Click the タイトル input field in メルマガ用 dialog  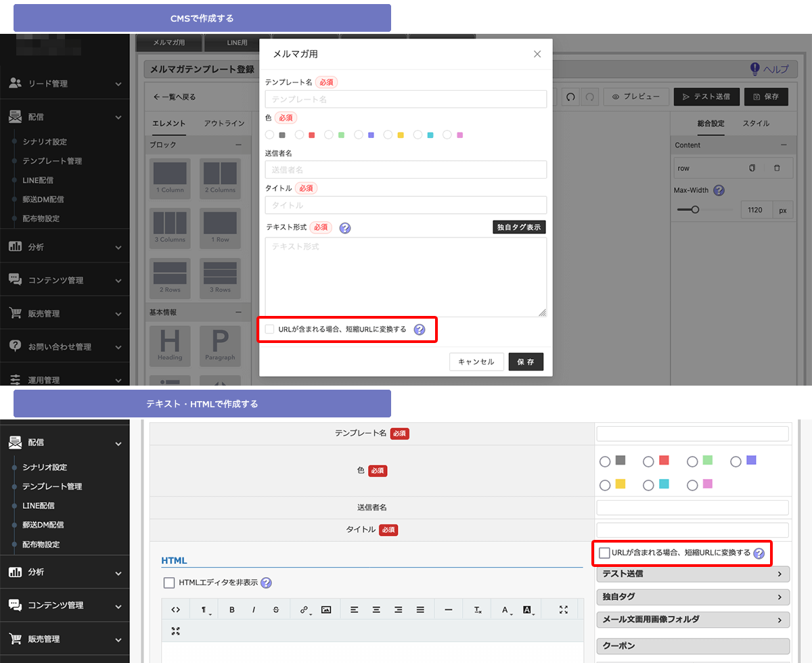click(406, 205)
